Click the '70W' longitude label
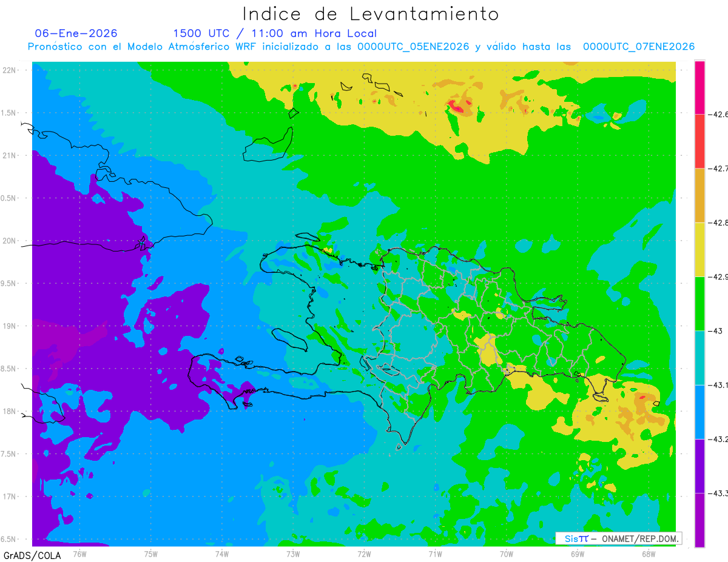The image size is (728, 562). pos(506,554)
